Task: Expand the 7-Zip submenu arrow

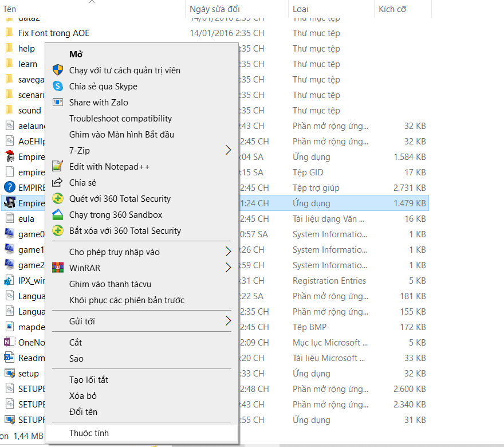Action: click(228, 151)
